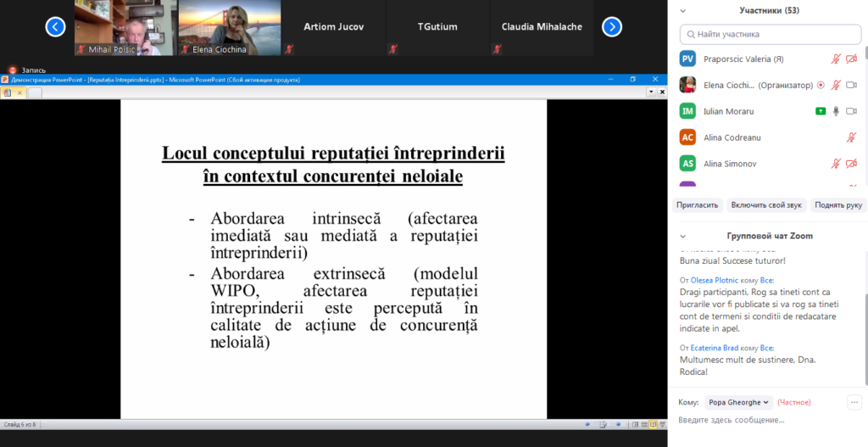Select the PowerPoint document tab
868x447 pixels.
pos(14,92)
